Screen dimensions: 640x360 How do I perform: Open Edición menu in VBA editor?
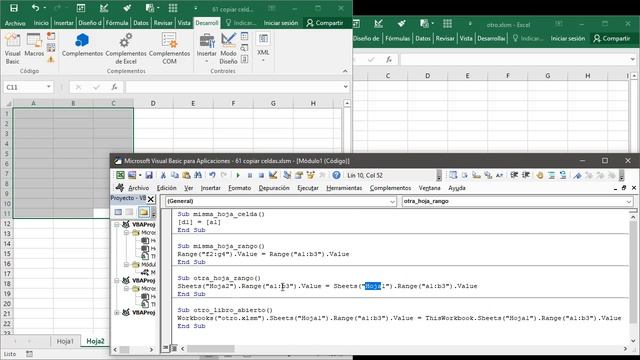click(167, 188)
